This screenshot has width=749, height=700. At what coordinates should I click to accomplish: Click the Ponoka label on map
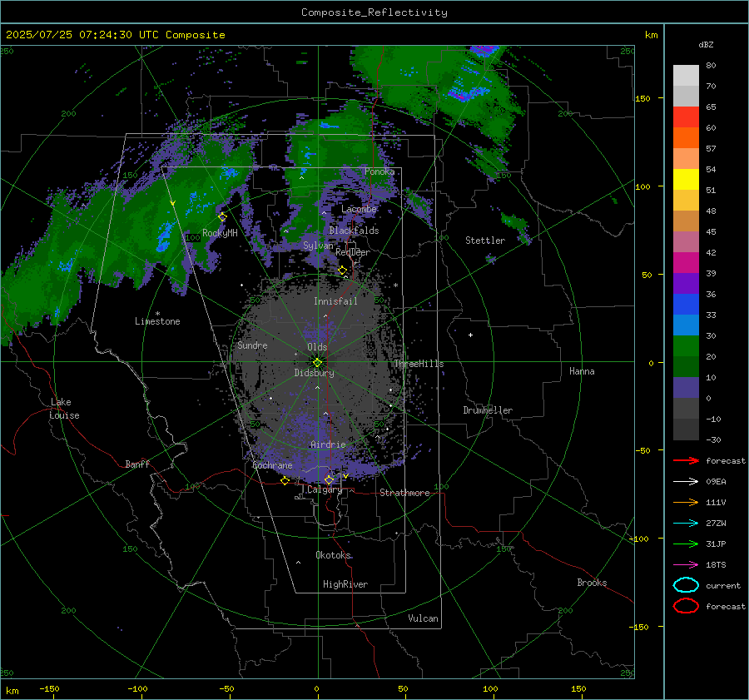click(379, 171)
